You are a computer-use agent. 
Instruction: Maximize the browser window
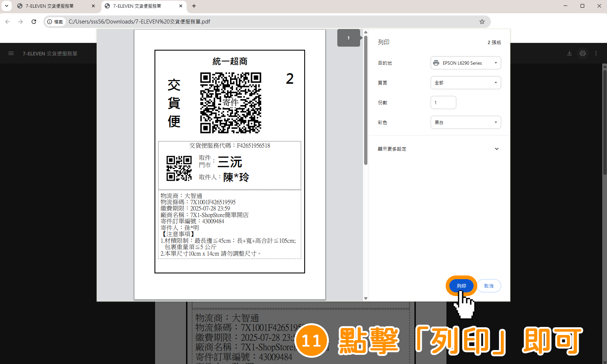point(582,6)
